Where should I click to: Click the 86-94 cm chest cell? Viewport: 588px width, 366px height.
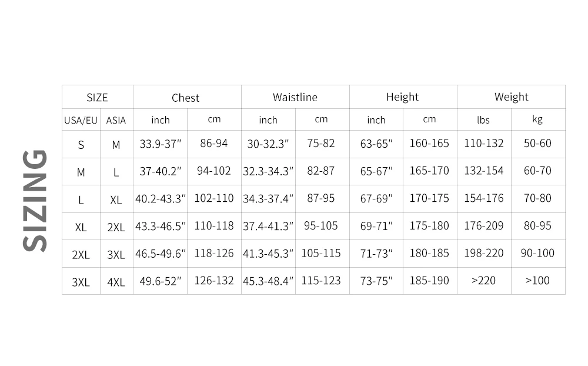[x=214, y=144]
